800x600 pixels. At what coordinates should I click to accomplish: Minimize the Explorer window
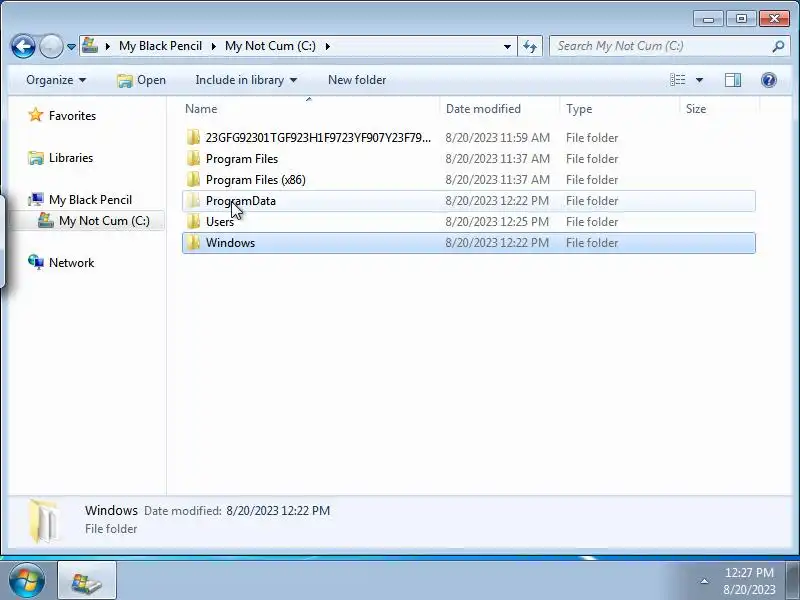click(x=708, y=19)
